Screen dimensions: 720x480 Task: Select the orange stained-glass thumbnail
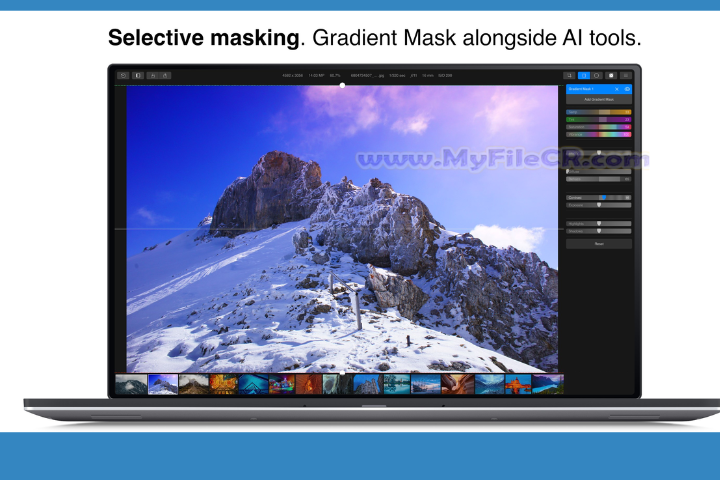click(224, 384)
